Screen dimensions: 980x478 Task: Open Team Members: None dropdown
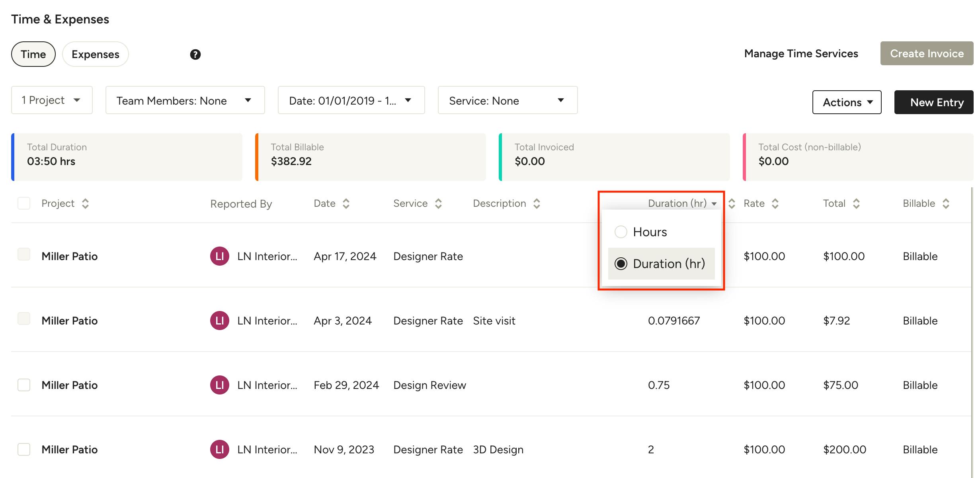[x=185, y=100]
